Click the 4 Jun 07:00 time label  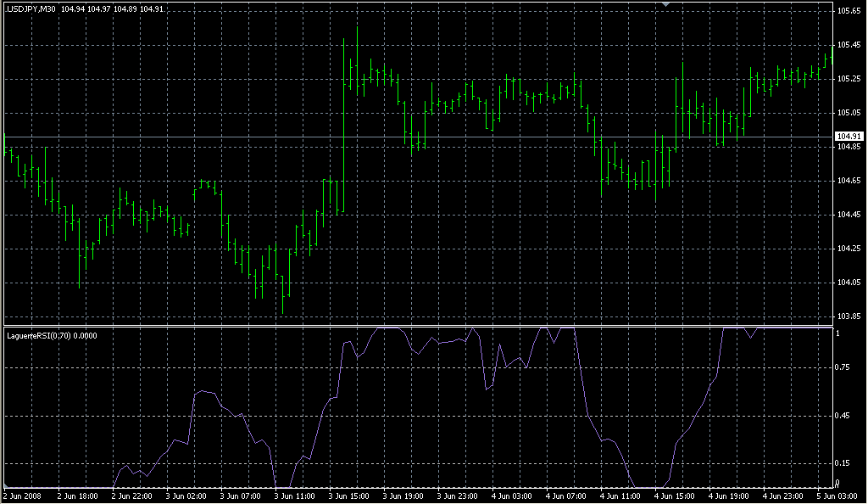click(563, 496)
